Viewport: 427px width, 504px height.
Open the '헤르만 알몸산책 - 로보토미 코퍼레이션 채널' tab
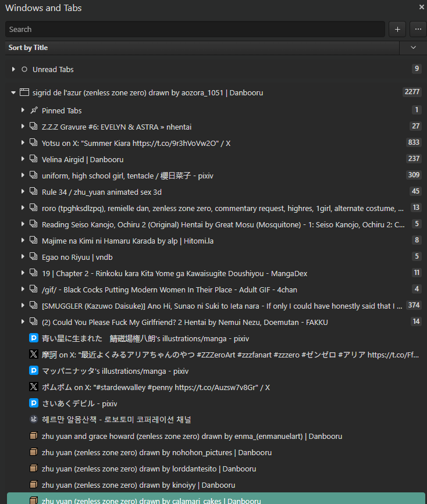click(116, 420)
